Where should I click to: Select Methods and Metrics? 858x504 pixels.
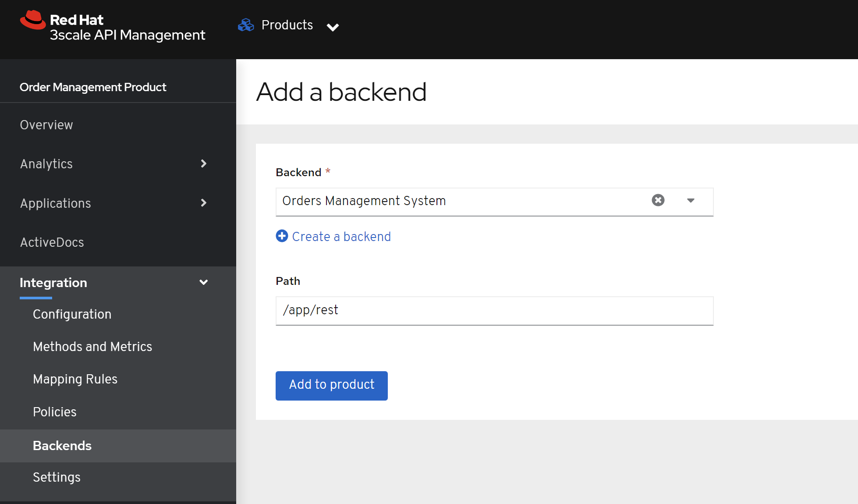point(92,347)
